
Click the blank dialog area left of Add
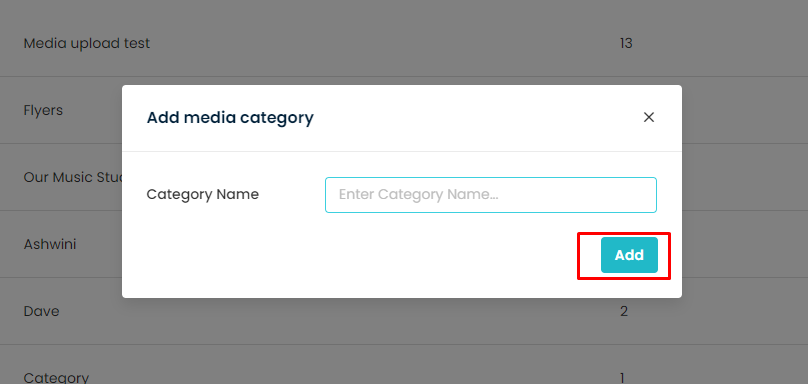[x=361, y=255]
